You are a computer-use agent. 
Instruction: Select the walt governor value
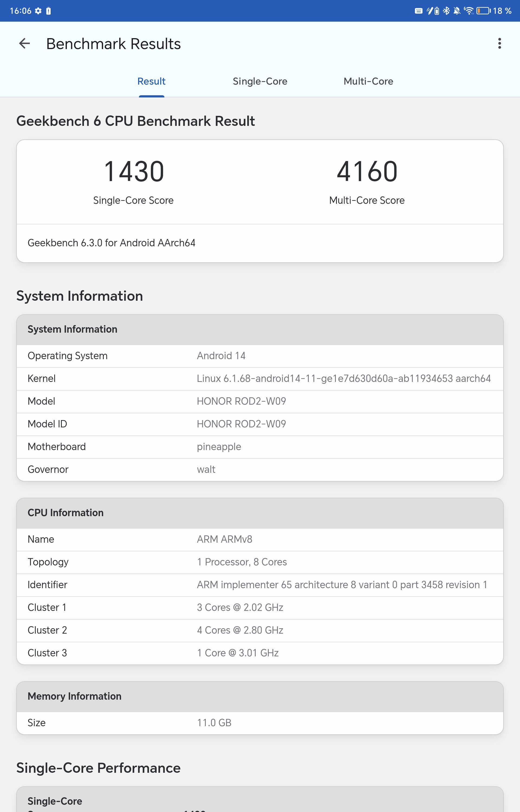(206, 470)
